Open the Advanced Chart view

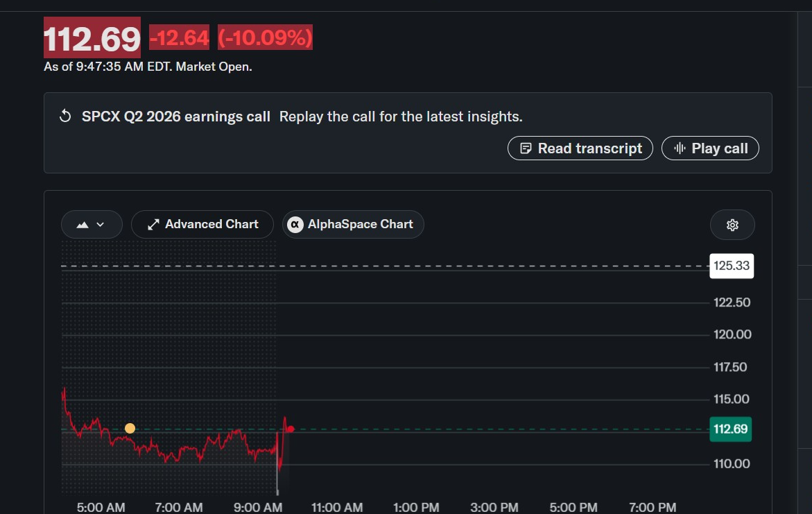[x=202, y=224]
